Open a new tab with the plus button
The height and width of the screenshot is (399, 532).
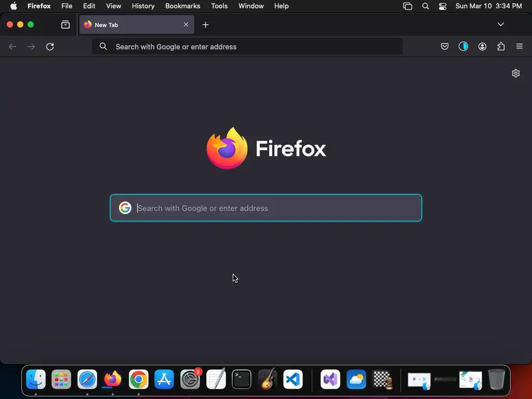coord(205,25)
